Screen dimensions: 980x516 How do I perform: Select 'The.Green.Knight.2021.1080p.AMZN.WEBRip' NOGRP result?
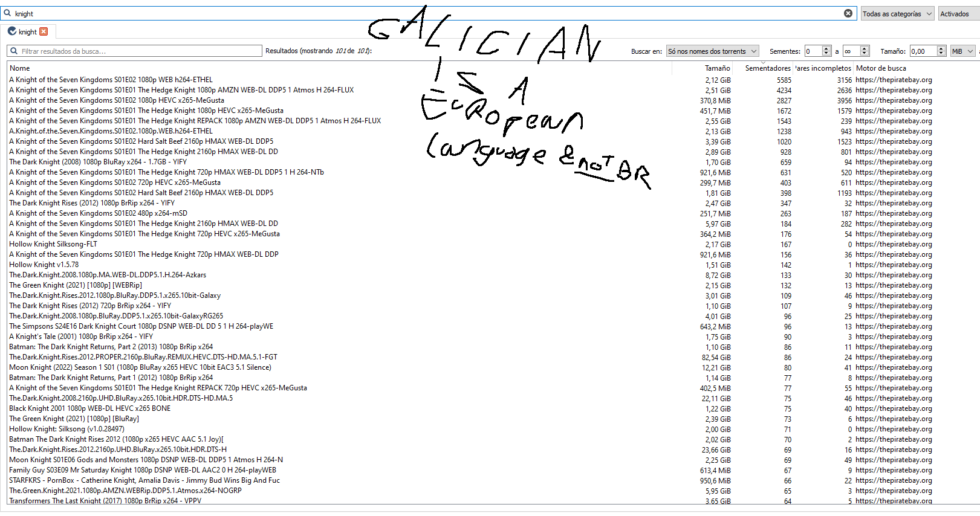(x=125, y=491)
